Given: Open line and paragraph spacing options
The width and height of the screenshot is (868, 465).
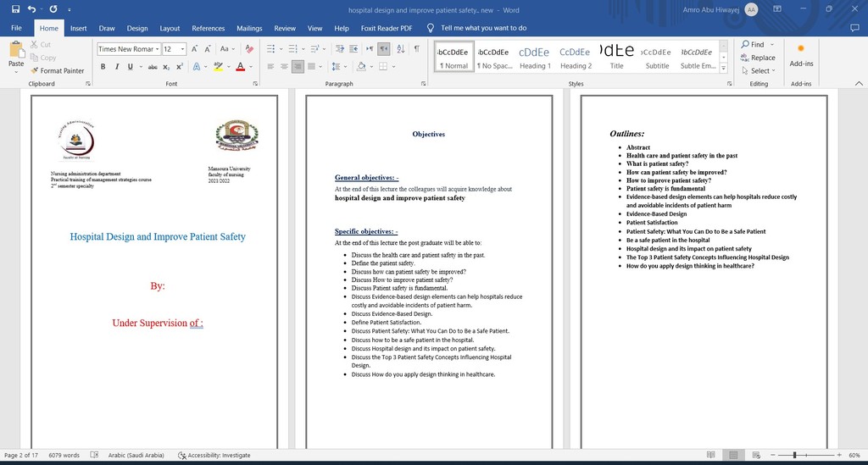Looking at the screenshot, I should coord(337,66).
